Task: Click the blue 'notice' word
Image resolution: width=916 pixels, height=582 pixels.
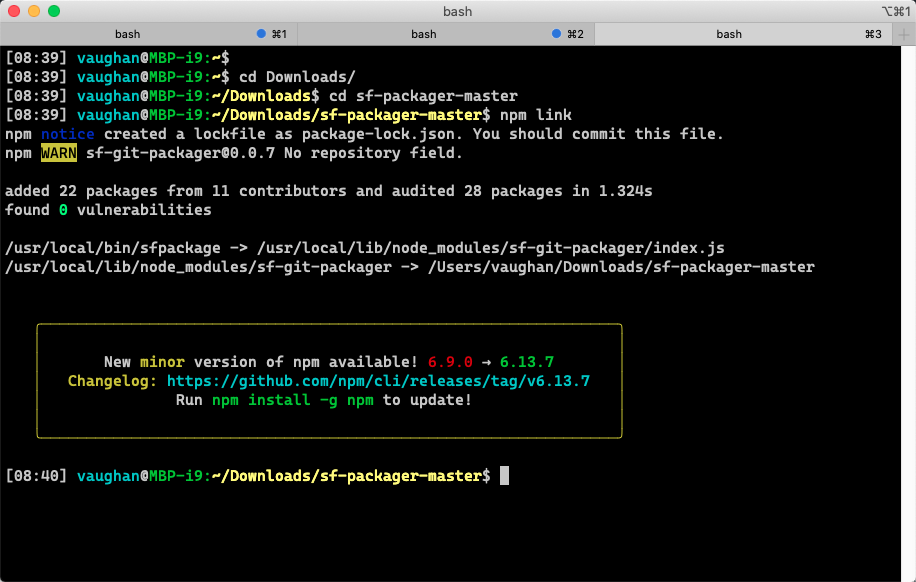Action: click(68, 134)
